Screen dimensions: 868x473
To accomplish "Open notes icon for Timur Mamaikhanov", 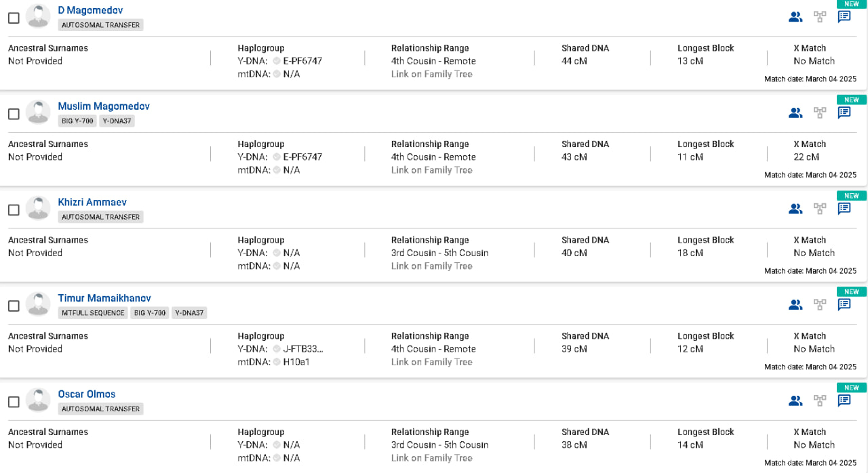I will (844, 305).
